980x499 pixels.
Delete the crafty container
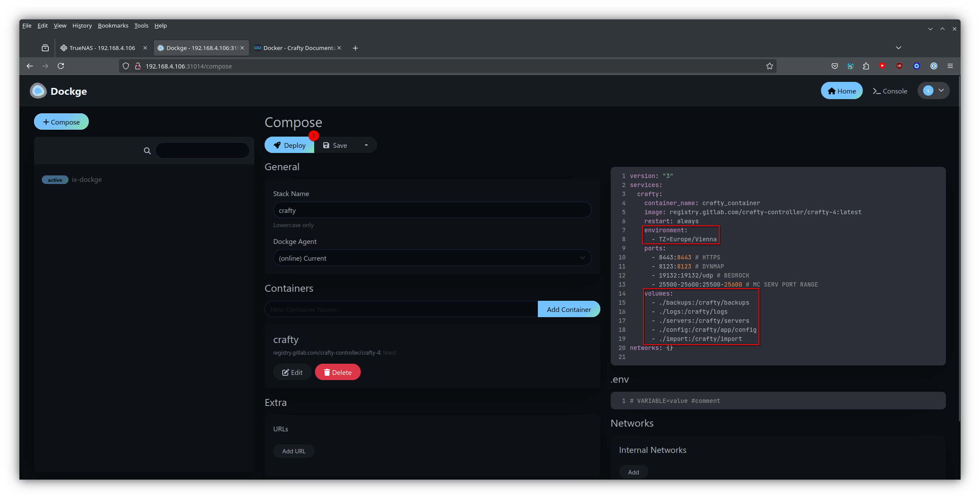pos(337,372)
